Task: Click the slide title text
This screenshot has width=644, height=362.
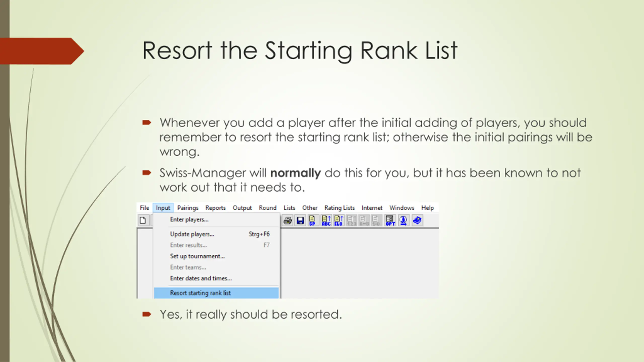Action: click(x=300, y=51)
